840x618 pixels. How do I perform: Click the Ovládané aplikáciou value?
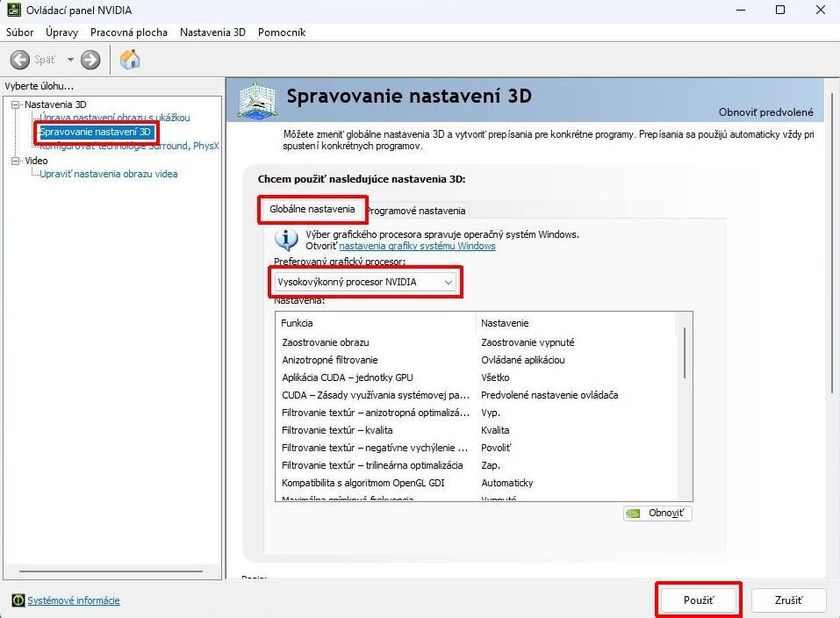click(x=523, y=360)
